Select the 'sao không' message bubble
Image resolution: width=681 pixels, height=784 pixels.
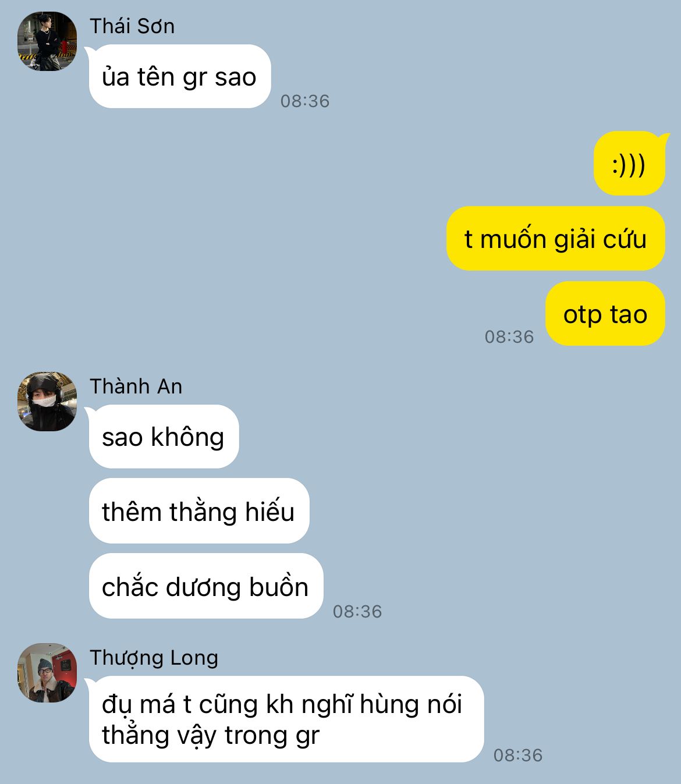pyautogui.click(x=164, y=437)
